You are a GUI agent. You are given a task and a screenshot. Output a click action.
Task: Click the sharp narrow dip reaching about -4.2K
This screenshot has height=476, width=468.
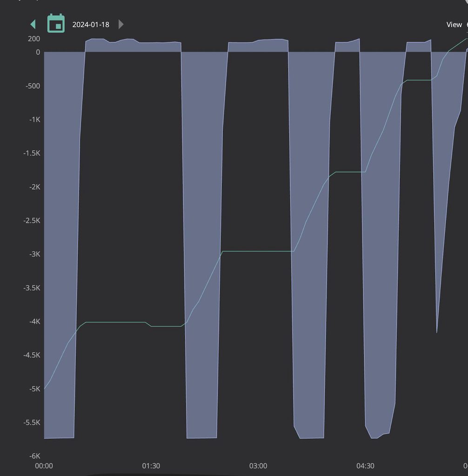tap(436, 331)
